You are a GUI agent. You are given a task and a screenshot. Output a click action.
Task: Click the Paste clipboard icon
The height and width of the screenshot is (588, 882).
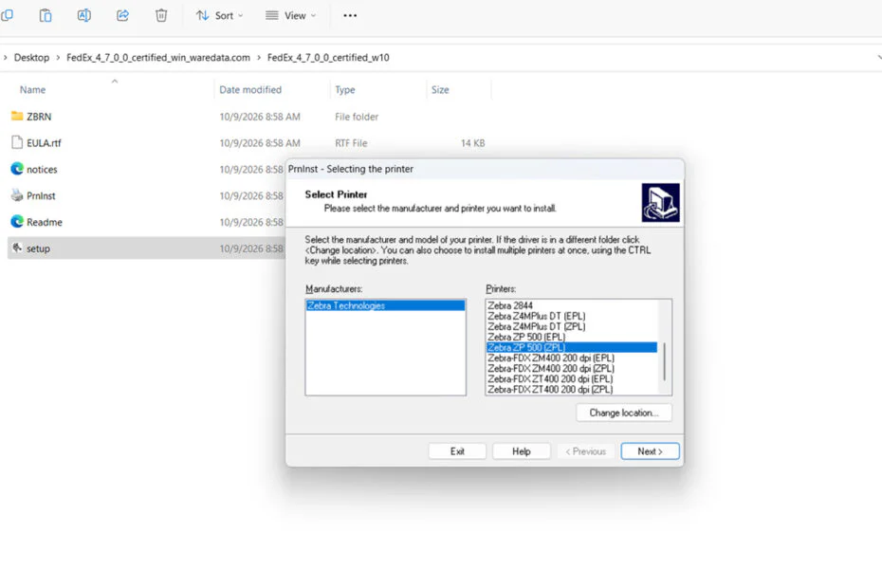[x=46, y=15]
